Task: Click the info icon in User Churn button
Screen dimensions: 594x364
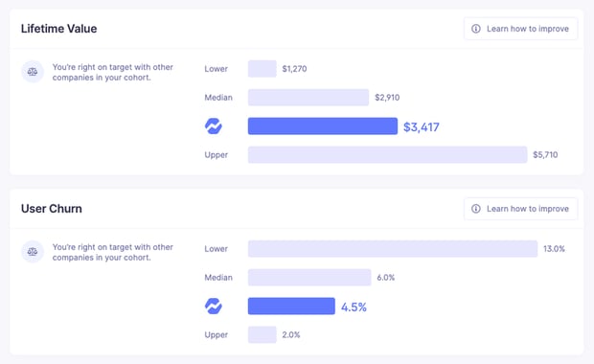Action: click(x=476, y=209)
